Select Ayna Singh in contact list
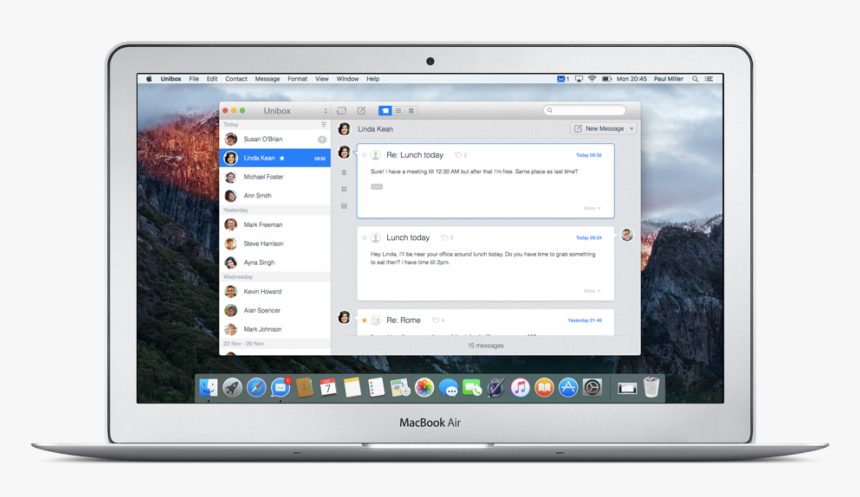The height and width of the screenshot is (497, 860). coord(275,262)
